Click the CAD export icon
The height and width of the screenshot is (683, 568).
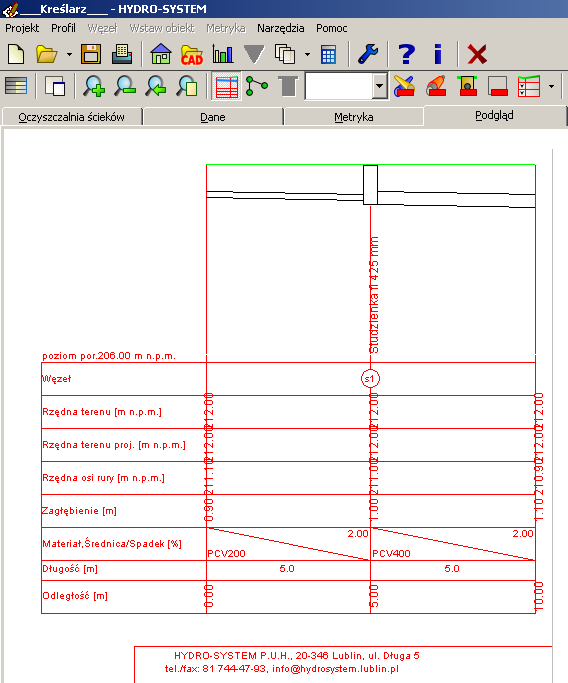click(x=192, y=55)
